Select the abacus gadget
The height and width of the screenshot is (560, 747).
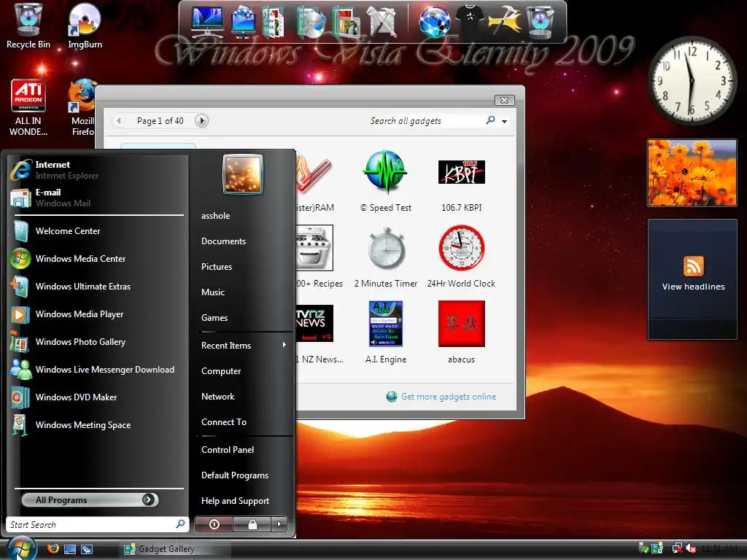tap(461, 332)
